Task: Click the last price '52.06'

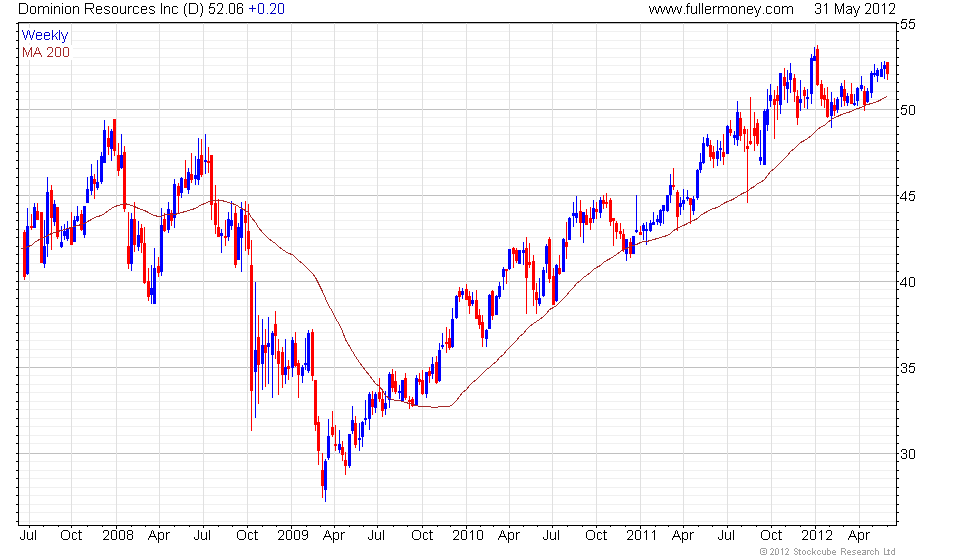Action: click(226, 9)
